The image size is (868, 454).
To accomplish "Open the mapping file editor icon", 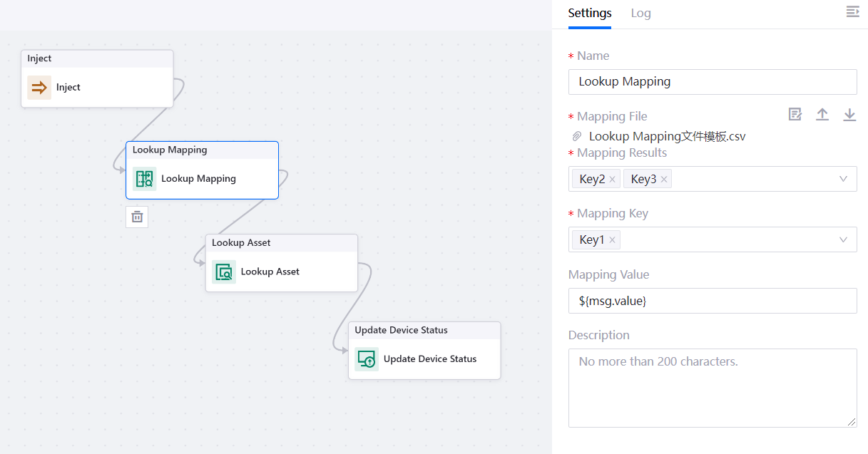I will click(795, 113).
